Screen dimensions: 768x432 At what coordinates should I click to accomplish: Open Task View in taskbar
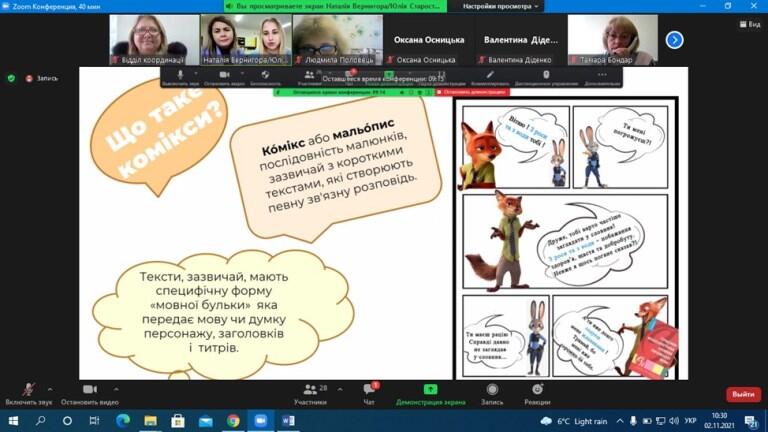point(95,421)
